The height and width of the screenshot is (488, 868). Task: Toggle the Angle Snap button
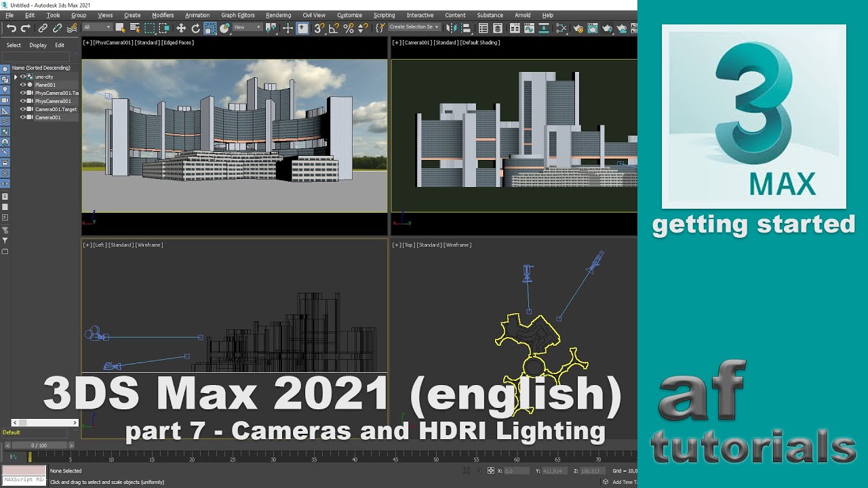334,28
